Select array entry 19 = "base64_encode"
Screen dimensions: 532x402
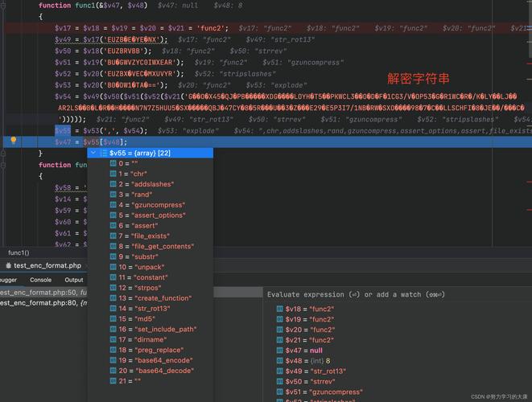[x=151, y=360]
